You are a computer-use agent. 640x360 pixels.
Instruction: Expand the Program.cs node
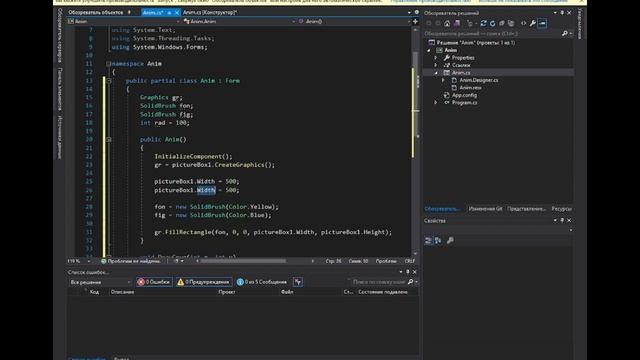point(436,103)
